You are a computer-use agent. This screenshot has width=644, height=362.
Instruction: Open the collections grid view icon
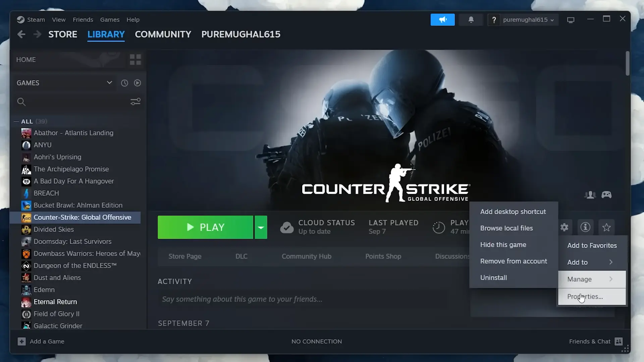click(x=136, y=60)
